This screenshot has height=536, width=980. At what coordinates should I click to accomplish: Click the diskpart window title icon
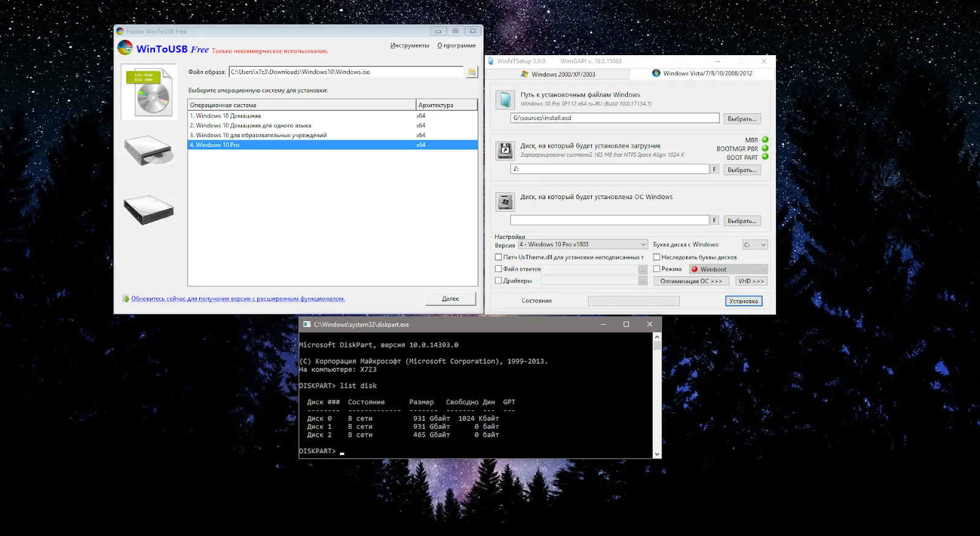coord(307,324)
